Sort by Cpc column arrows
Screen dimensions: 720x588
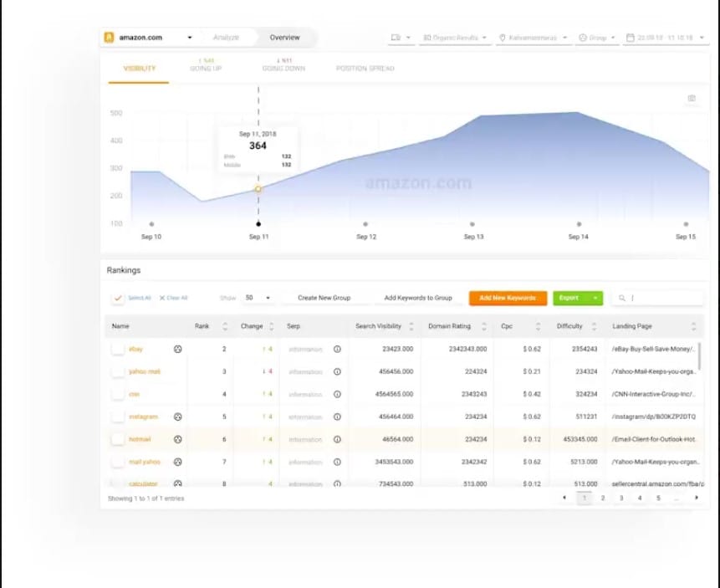pos(539,326)
